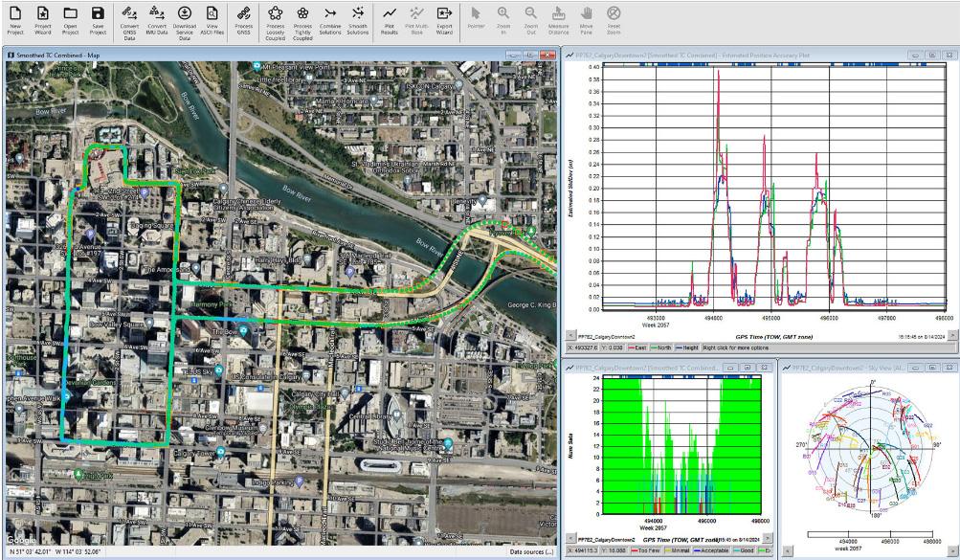Minimize the number of satellites plot window
Screen dimensions: 960x560
click(x=730, y=368)
